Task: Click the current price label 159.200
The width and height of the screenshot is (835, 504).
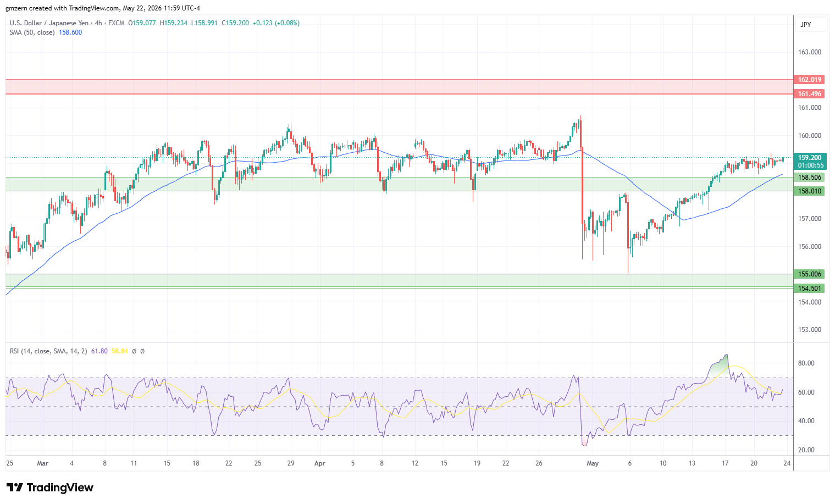Action: coord(809,158)
